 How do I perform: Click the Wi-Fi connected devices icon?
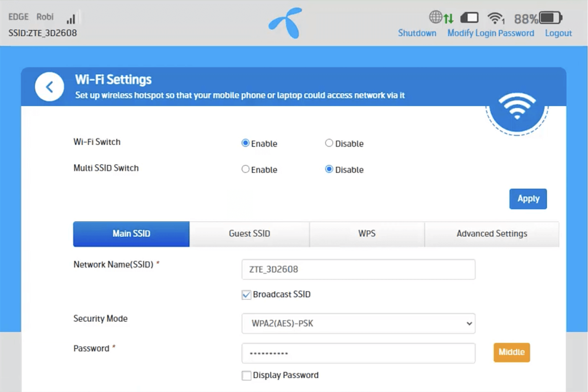point(495,18)
